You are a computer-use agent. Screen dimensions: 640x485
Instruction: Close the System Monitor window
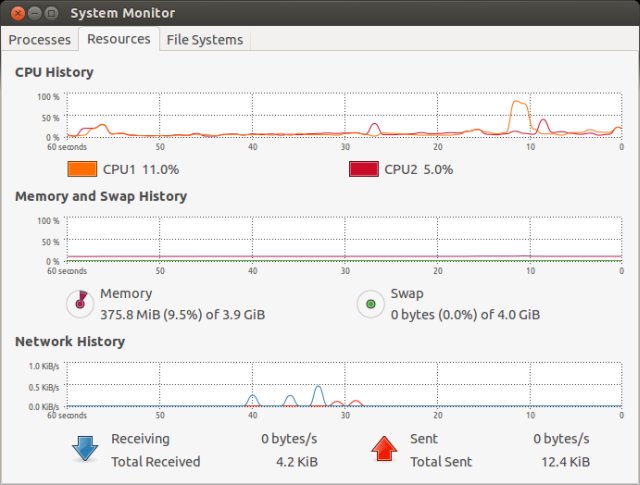click(x=17, y=12)
